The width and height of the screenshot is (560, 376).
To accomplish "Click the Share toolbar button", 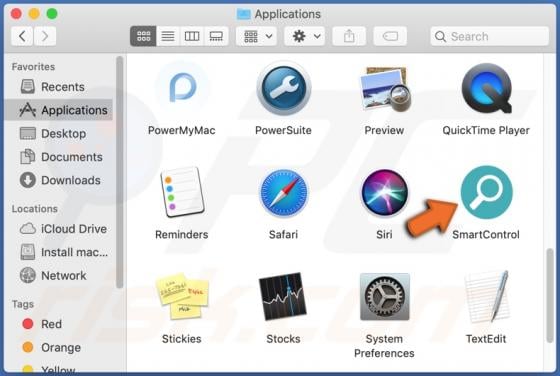I will pyautogui.click(x=349, y=36).
